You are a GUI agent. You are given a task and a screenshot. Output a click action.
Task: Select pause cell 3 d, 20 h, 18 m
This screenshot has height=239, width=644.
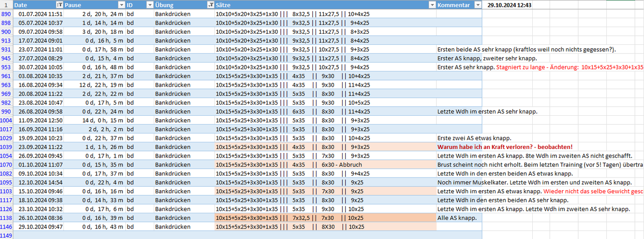coord(95,32)
